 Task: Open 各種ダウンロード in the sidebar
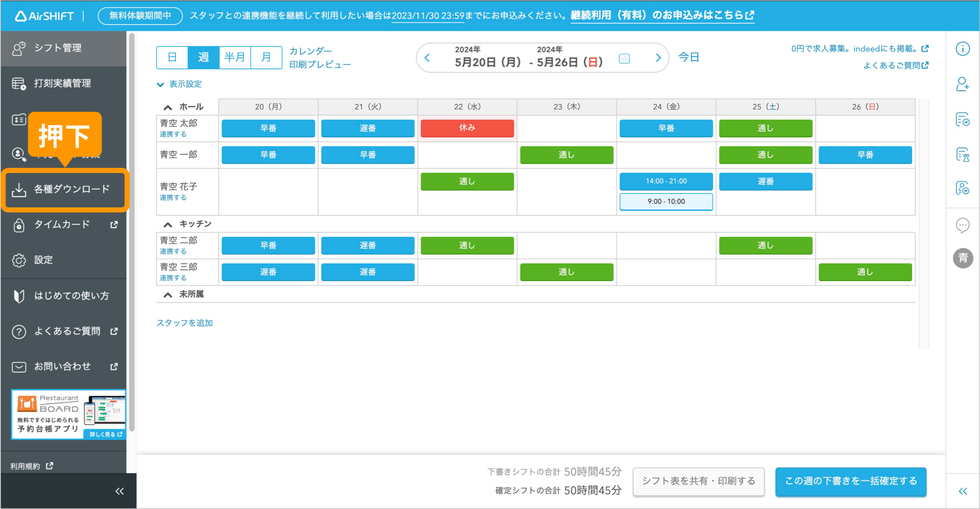65,189
